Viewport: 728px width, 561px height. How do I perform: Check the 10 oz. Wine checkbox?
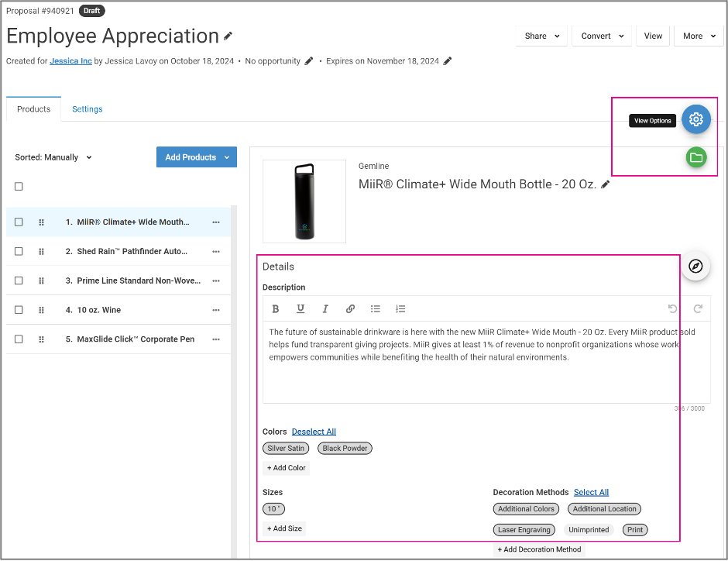19,310
